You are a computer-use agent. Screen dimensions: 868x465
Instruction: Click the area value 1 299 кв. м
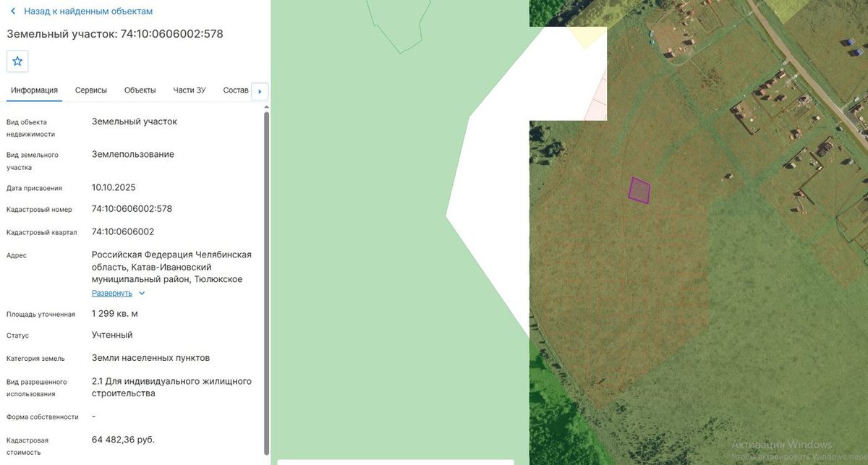point(115,314)
